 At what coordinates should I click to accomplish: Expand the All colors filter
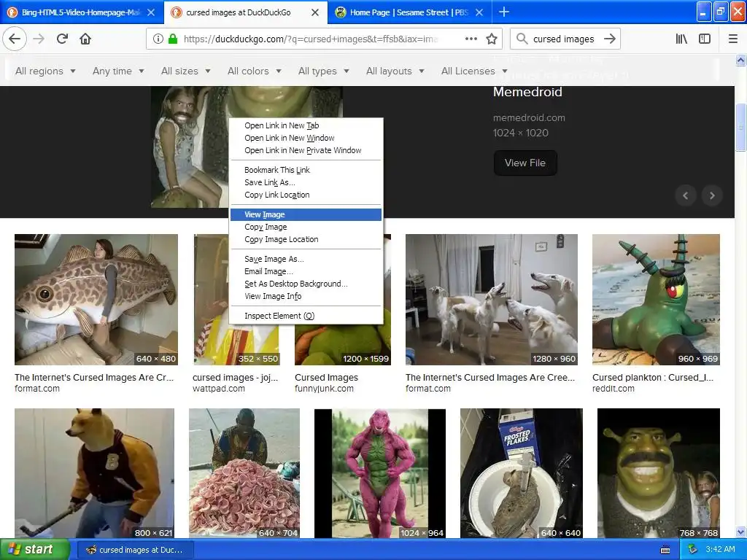255,71
